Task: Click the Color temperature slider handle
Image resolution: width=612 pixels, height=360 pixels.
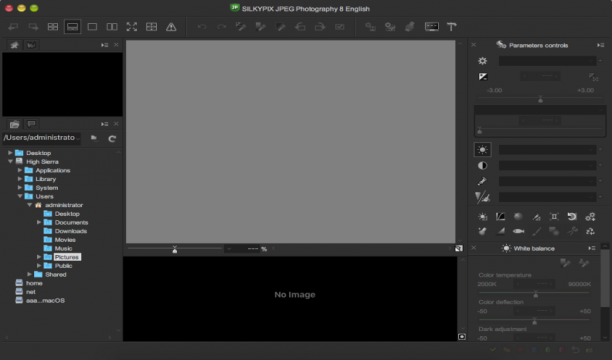Action: pos(536,294)
